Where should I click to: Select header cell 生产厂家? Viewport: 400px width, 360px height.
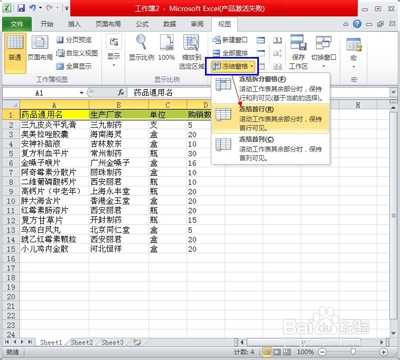click(119, 115)
